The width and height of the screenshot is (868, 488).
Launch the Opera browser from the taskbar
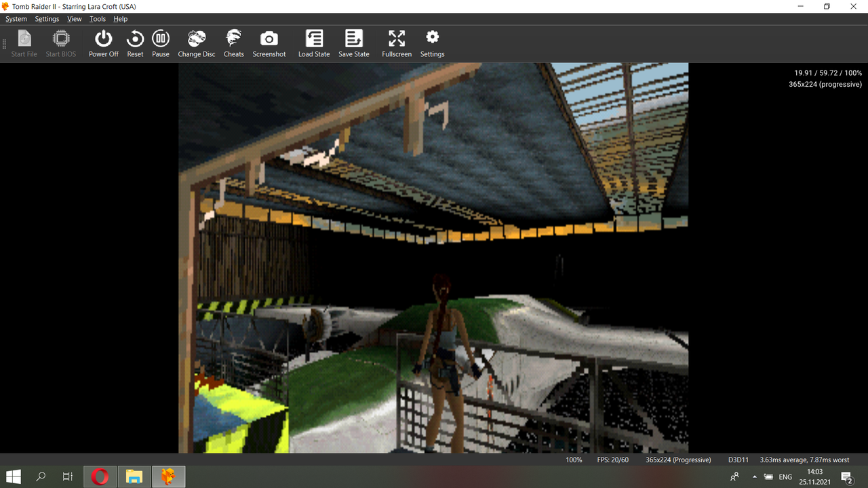100,476
